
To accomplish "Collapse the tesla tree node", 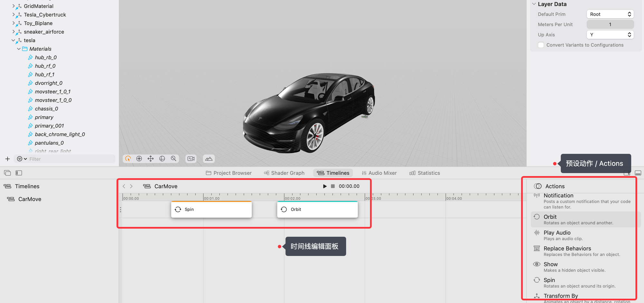I will tap(13, 40).
